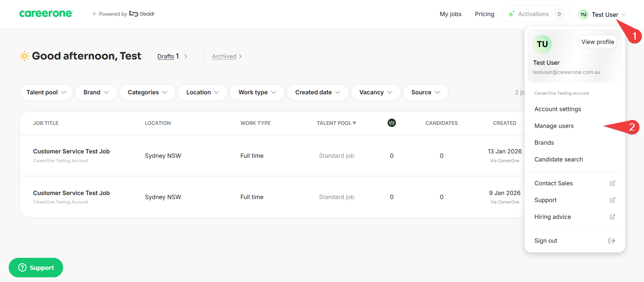The height and width of the screenshot is (282, 644).
Task: Click the chevron after Drafts 1
Action: (186, 56)
